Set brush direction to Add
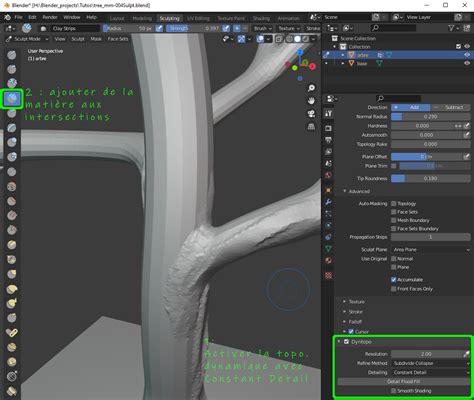 click(411, 107)
